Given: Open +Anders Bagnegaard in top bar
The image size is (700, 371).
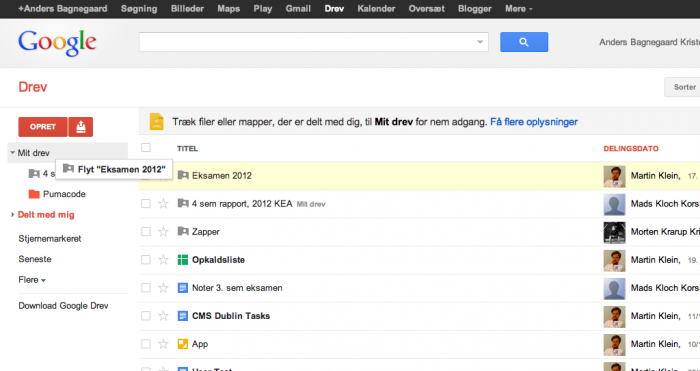Looking at the screenshot, I should (x=62, y=8).
